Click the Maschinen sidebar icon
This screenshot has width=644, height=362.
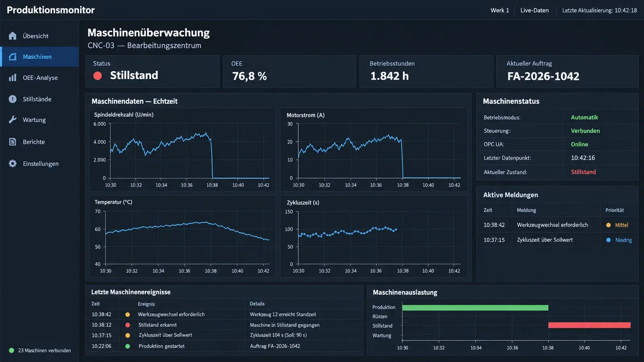point(12,57)
